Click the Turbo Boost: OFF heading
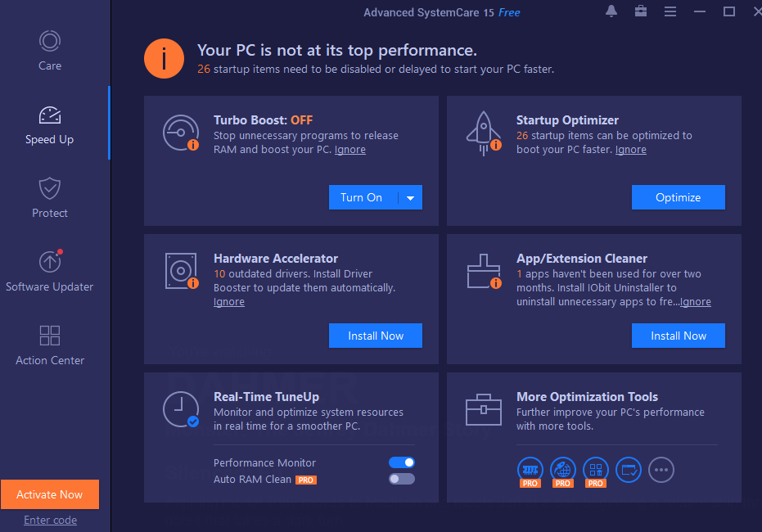 (x=263, y=120)
